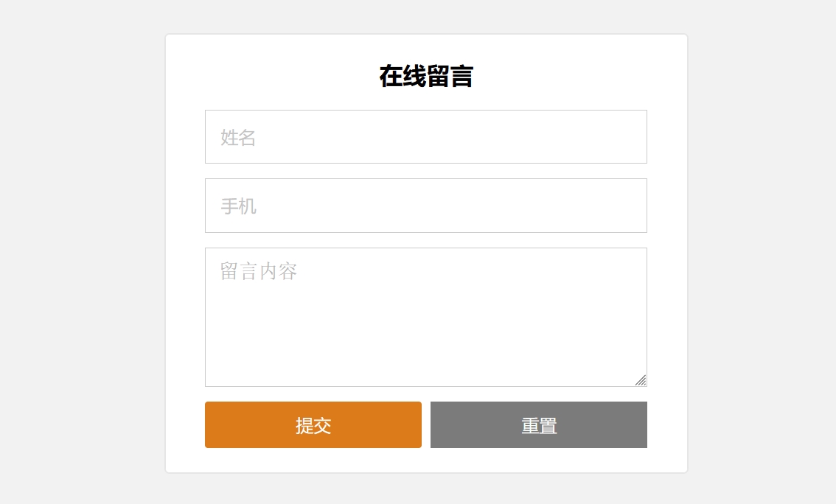Click bottom-left area of 留言内容 textarea
The width and height of the screenshot is (836, 504).
coord(221,372)
